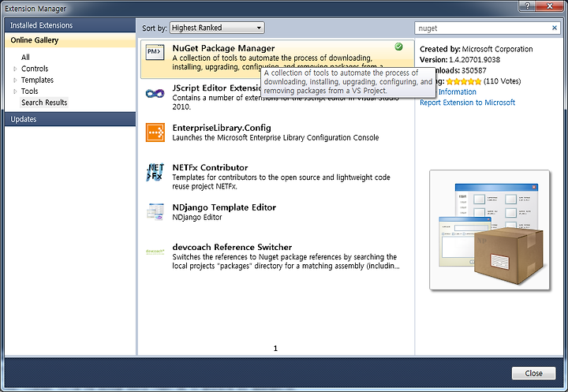Clear the nuget search with the X
The width and height of the screenshot is (568, 392).
(555, 28)
